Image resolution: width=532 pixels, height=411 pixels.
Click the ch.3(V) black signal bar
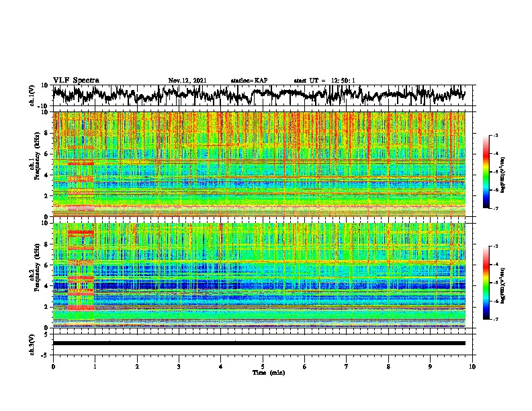259,343
